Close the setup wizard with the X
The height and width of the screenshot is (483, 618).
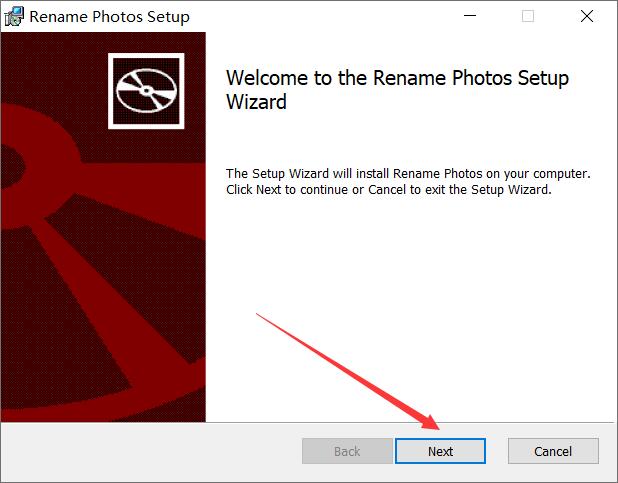coord(587,16)
